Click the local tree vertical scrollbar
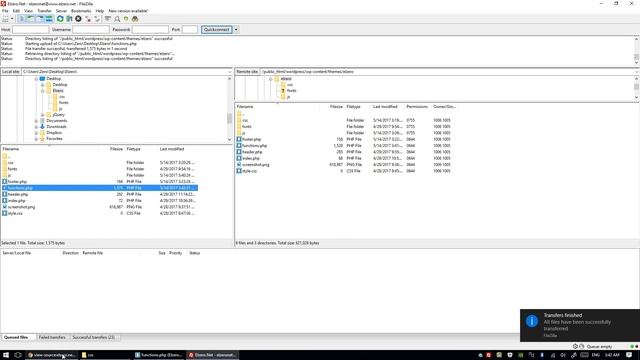 (229, 109)
